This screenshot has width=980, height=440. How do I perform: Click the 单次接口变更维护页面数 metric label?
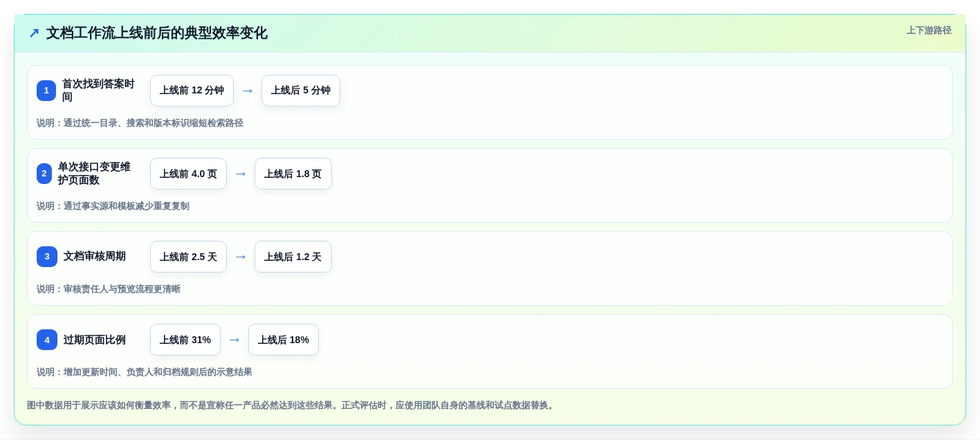pos(95,174)
